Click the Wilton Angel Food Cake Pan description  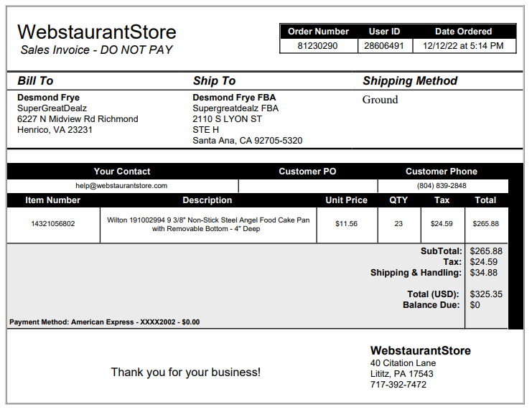(208, 224)
